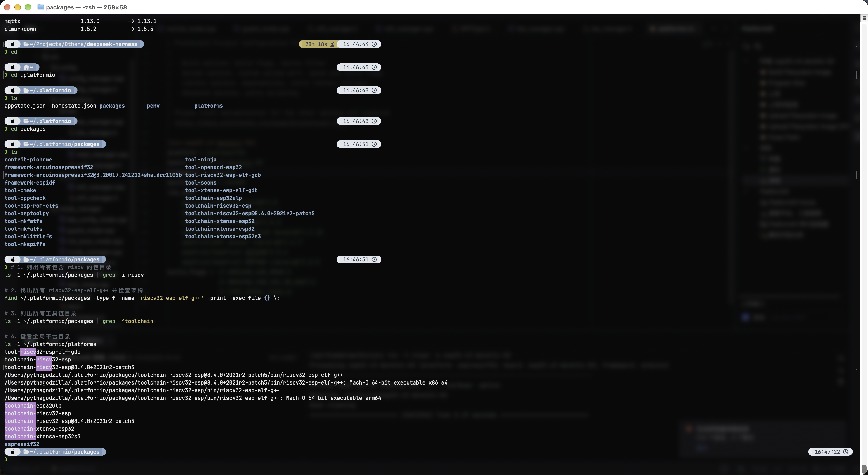Click 'tool-xtensa-esp-elf-gdb' in the packages listing
This screenshot has height=475, width=868.
point(221,190)
